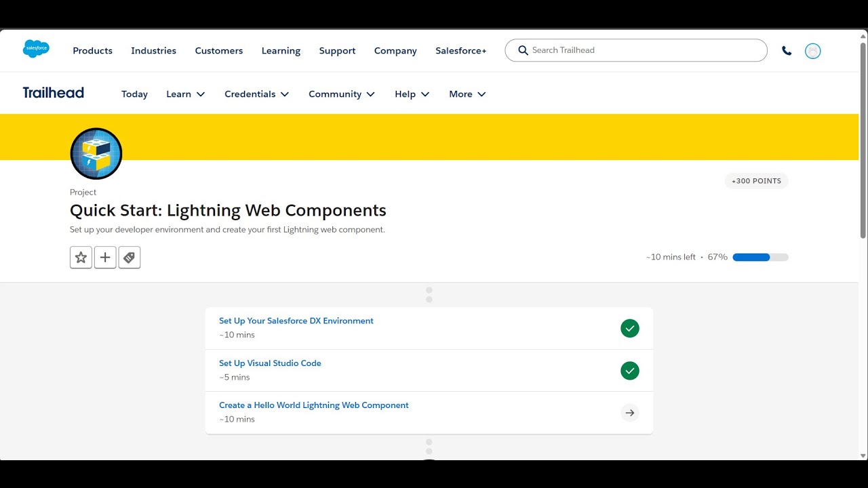This screenshot has height=488, width=868.
Task: Open the Products menu
Action: [93, 51]
